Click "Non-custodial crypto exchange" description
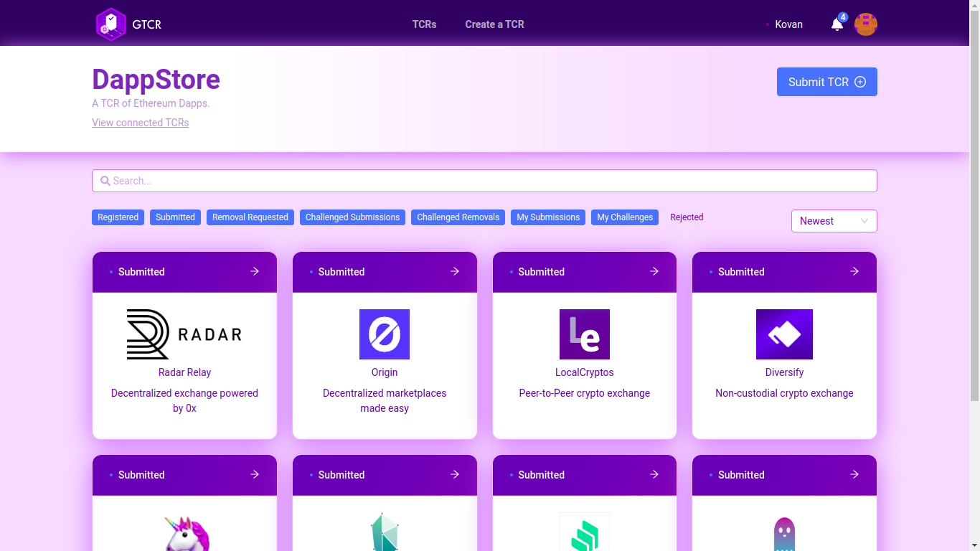 click(x=784, y=393)
